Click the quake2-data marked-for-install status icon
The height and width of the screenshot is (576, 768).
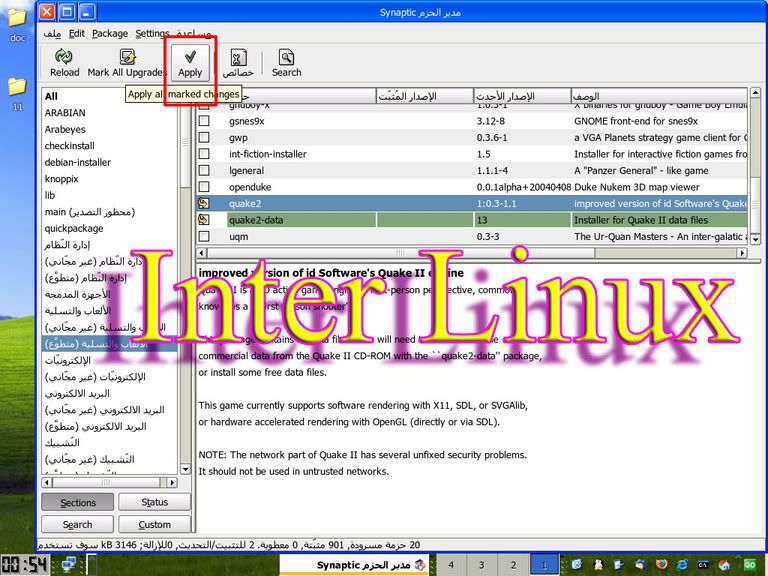[x=204, y=220]
